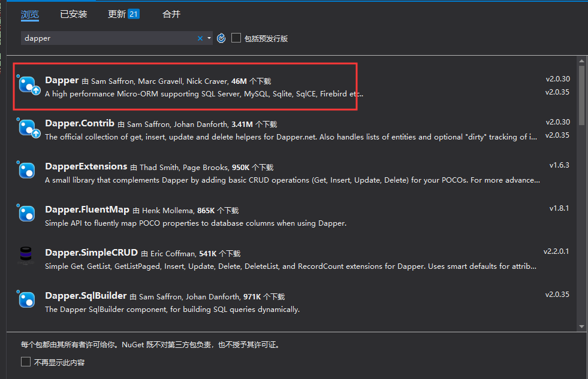Select the Dapper.SqlBuilder package title
588x379 pixels.
pos(86,296)
